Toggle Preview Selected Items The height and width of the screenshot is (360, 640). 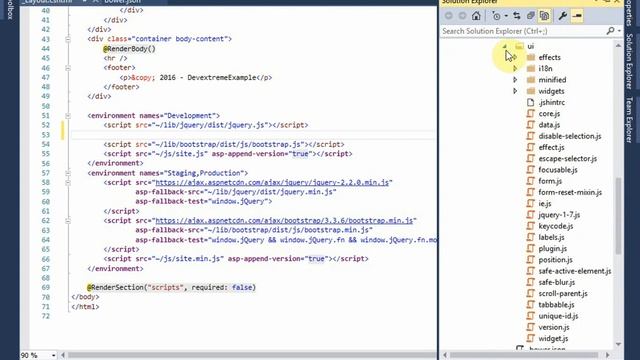pos(577,16)
